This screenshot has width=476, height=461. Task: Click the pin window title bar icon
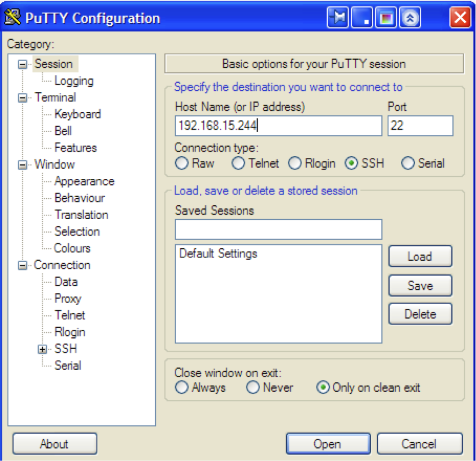click(337, 18)
